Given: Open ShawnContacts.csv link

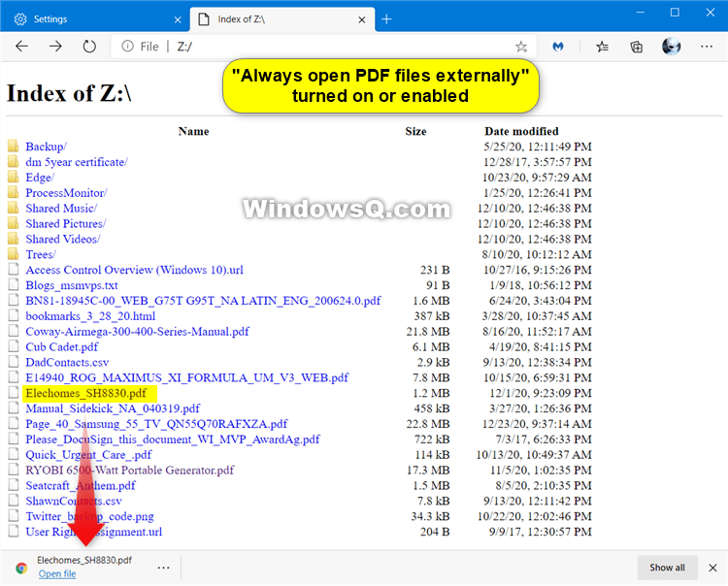Looking at the screenshot, I should 74,501.
